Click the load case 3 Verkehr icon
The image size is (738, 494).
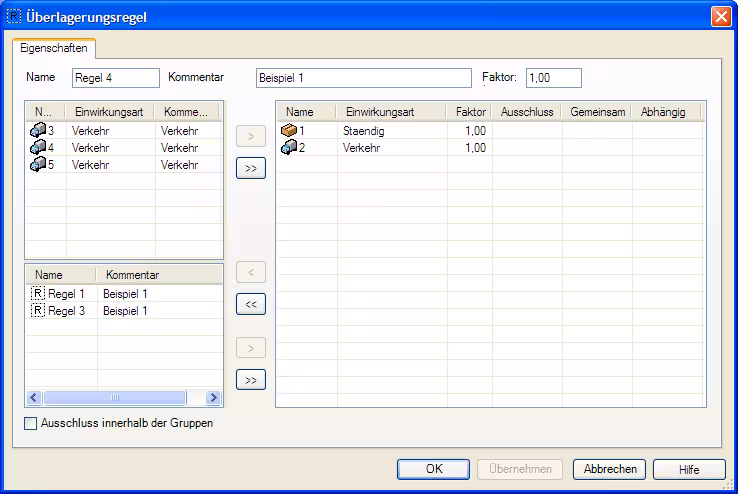[38, 130]
